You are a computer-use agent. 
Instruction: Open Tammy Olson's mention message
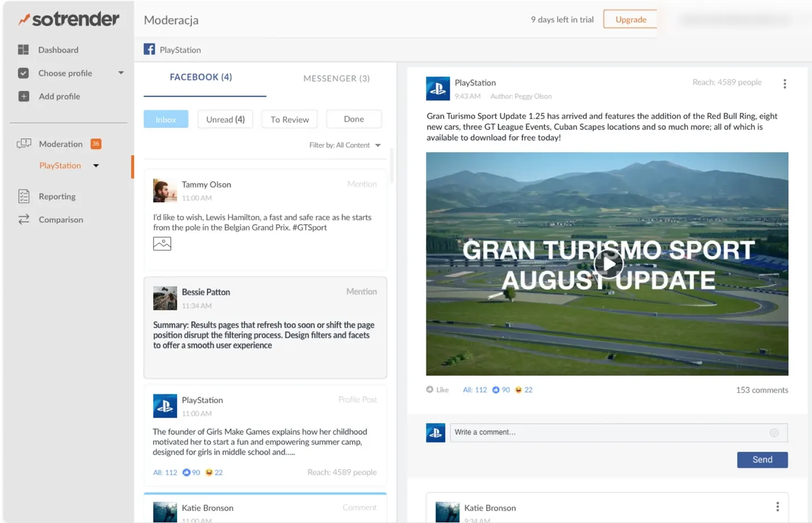[x=265, y=220]
